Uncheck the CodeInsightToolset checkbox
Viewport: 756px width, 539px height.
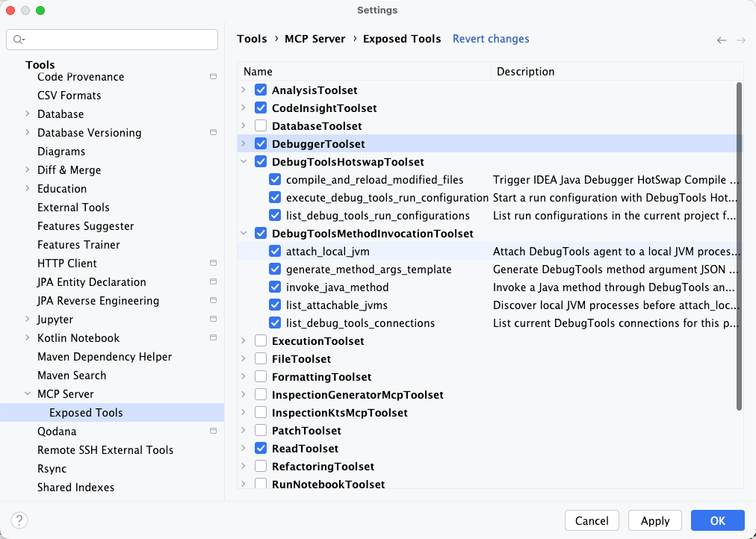coord(261,108)
